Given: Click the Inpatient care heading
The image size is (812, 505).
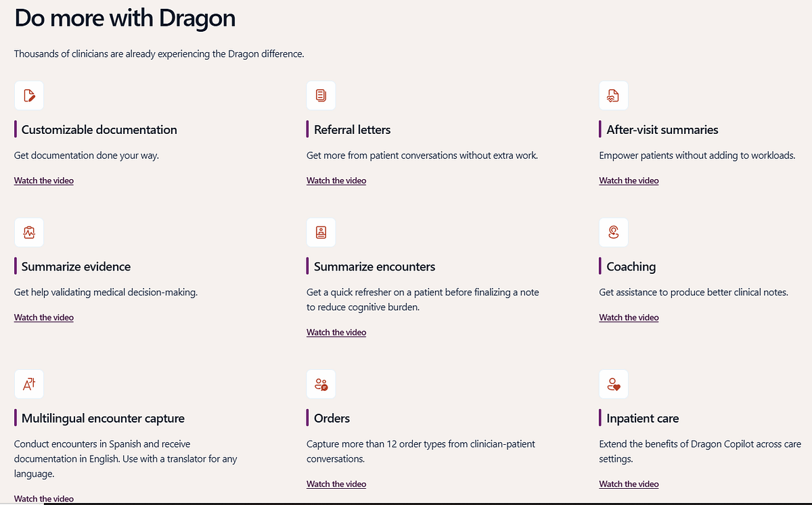Looking at the screenshot, I should [643, 418].
